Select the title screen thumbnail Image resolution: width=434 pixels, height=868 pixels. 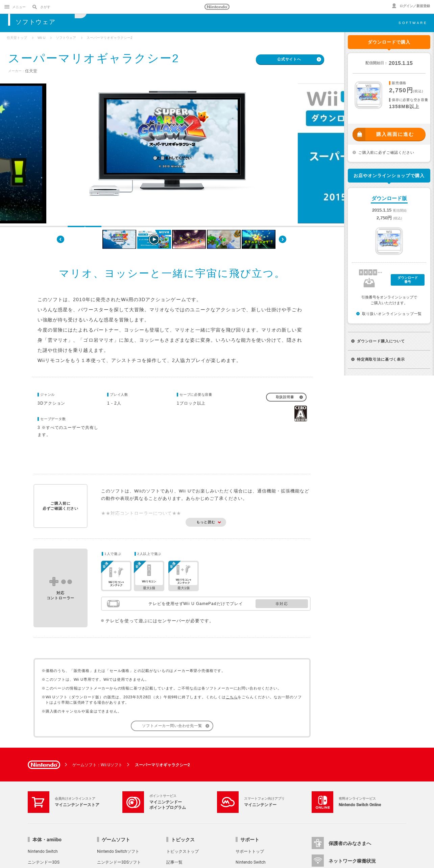tap(119, 239)
